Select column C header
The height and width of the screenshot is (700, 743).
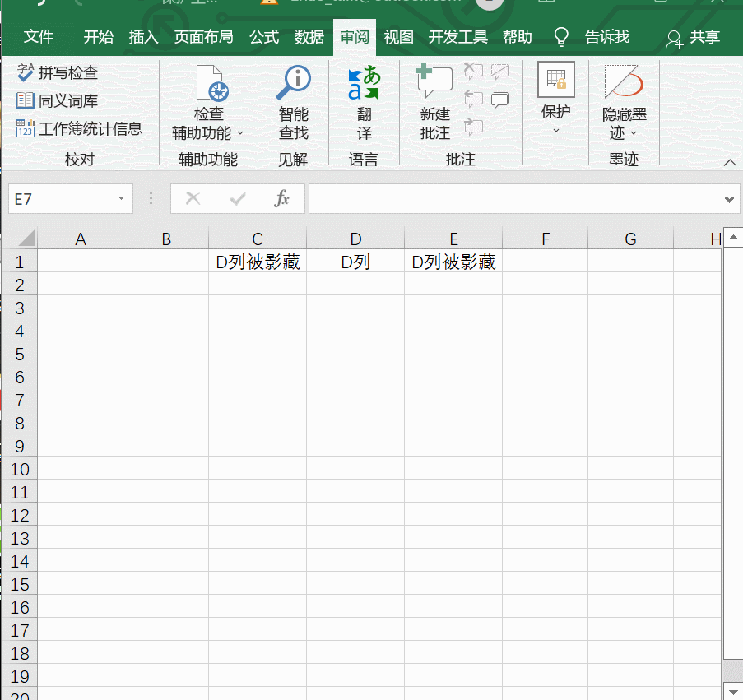tap(258, 239)
